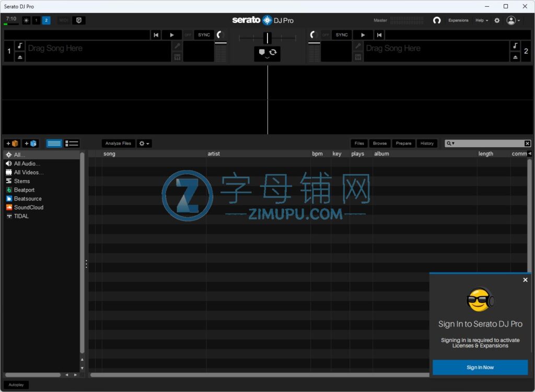Eject the track from deck 1
This screenshot has width=535, height=392.
tap(20, 57)
